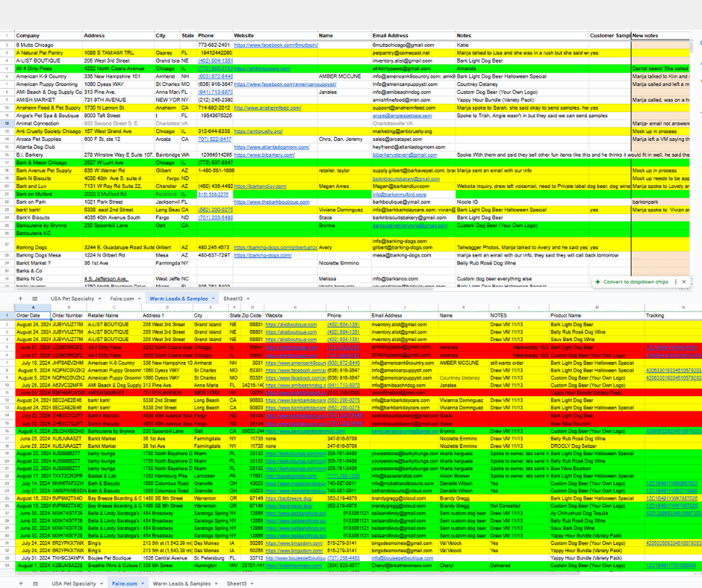Click info@boujeepetboutique.com email link
The height and width of the screenshot is (588, 702).
402,558
